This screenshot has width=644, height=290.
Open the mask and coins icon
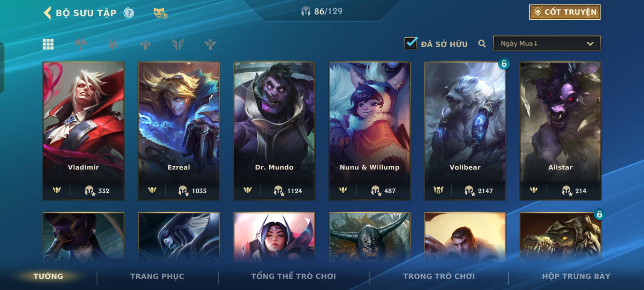[x=160, y=13]
